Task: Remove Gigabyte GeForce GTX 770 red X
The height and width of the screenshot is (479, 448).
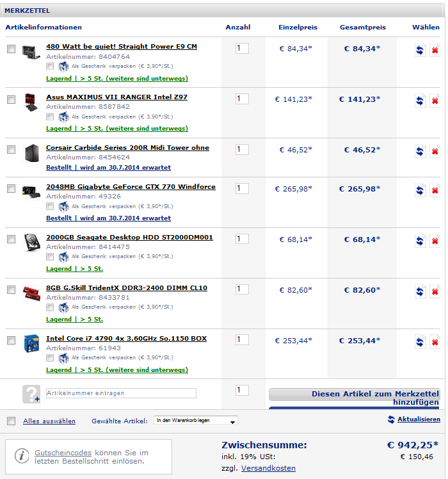Action: click(x=435, y=190)
